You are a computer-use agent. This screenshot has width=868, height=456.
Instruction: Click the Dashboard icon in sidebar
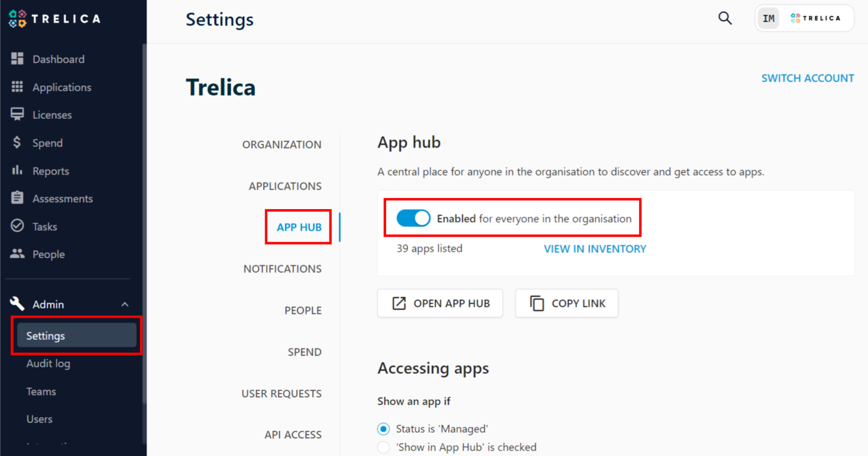17,58
